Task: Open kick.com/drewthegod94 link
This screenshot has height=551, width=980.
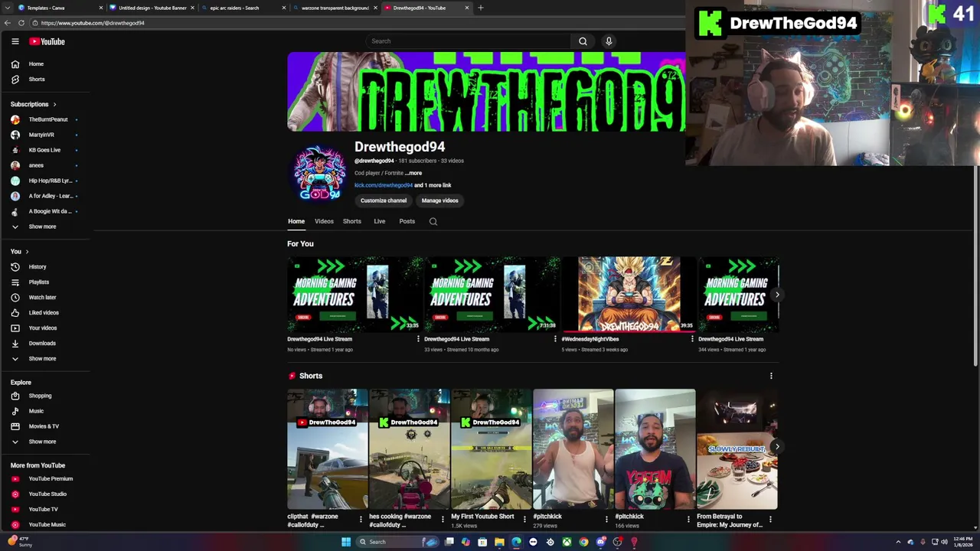Action: click(384, 185)
